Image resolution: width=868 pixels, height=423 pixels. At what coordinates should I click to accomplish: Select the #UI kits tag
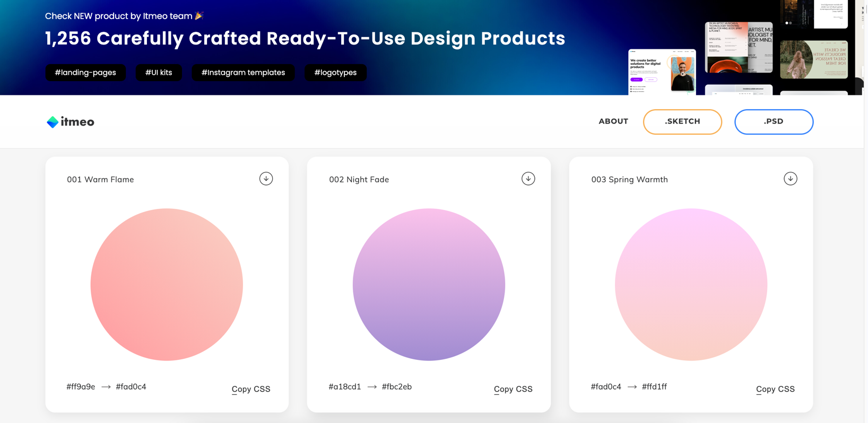pos(159,73)
